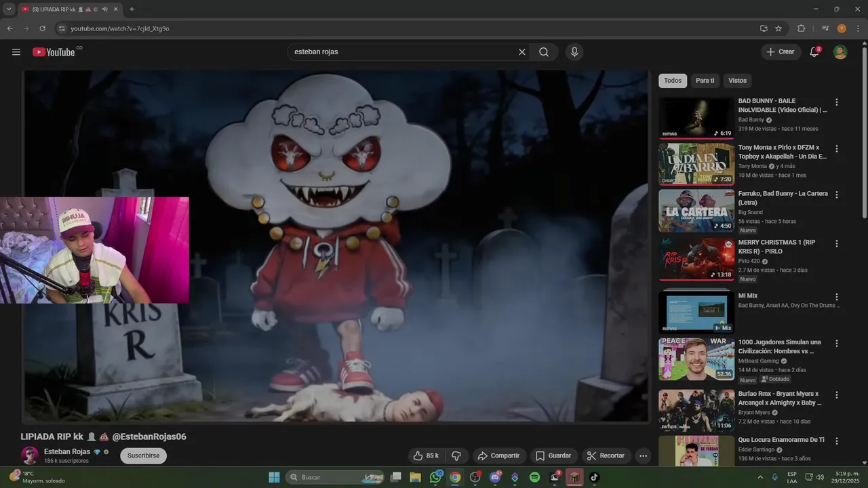This screenshot has width=868, height=488.
Task: Open options menu for BAD BUNNY BAILE INOLVIDABLE video
Action: point(836,102)
